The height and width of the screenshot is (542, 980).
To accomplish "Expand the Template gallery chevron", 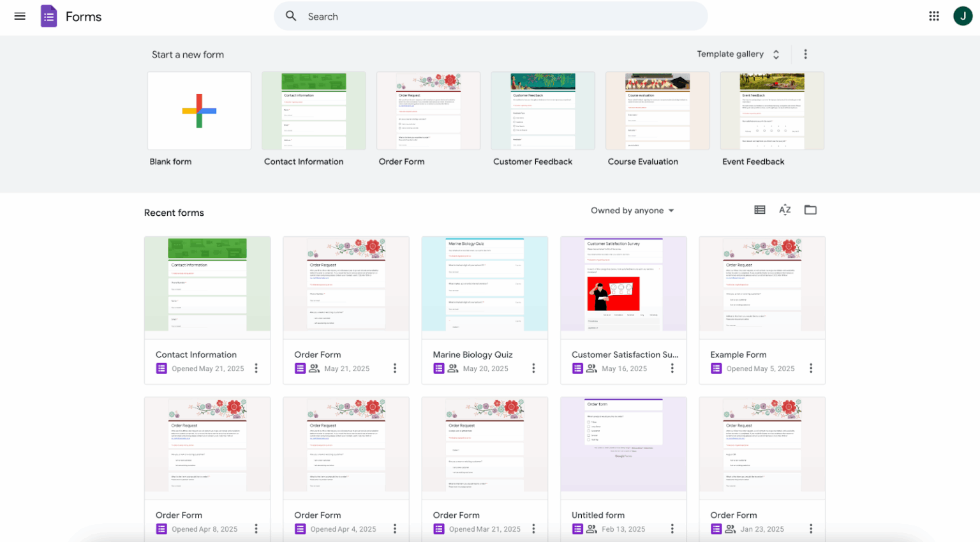I will tap(776, 54).
